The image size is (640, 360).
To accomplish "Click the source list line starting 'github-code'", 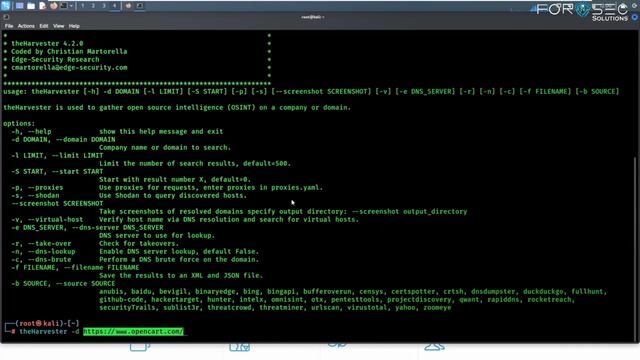I will (x=337, y=300).
